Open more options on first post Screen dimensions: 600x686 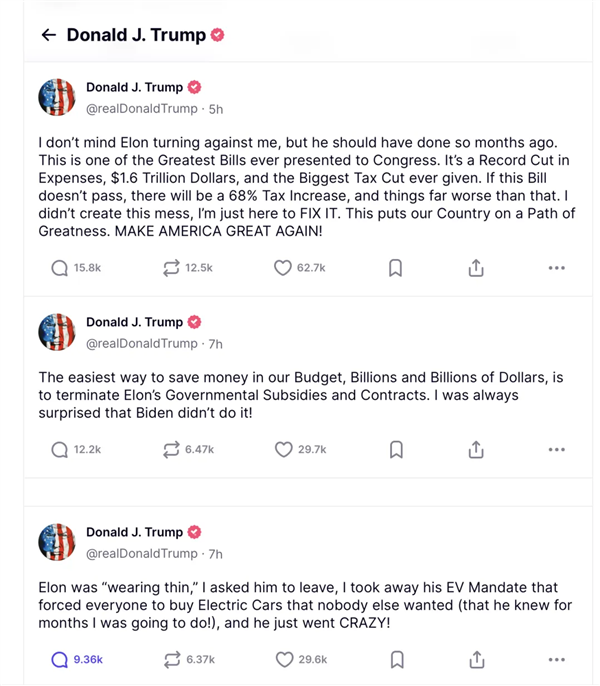(x=557, y=268)
